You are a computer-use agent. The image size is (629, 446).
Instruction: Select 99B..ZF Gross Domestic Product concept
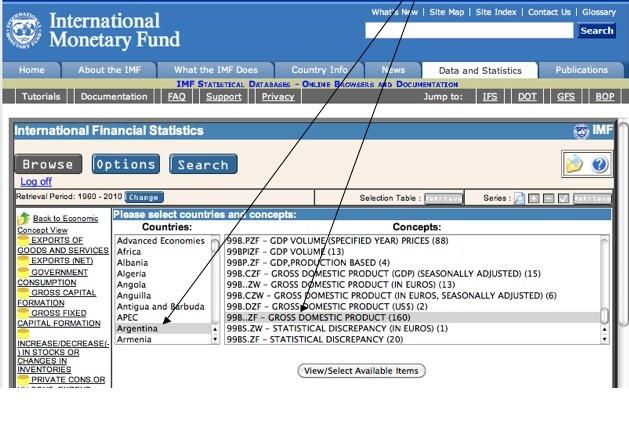point(413,317)
